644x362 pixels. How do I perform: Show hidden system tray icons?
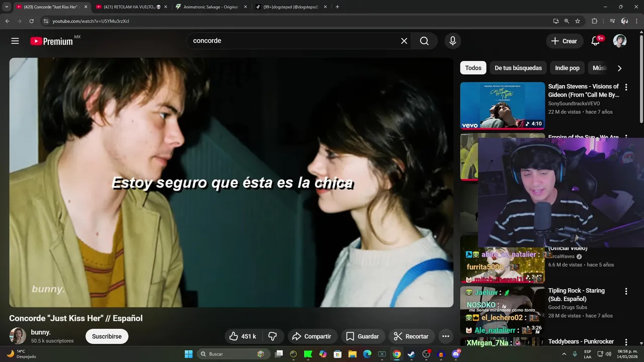pyautogui.click(x=563, y=354)
